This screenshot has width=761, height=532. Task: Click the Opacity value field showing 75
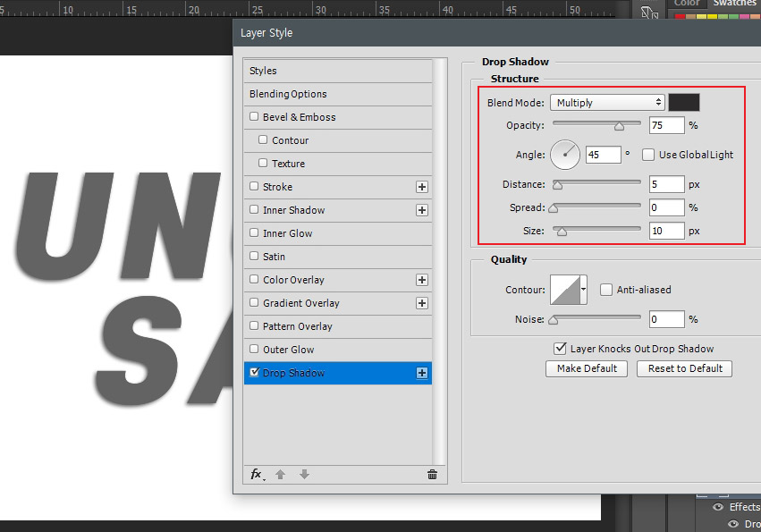(667, 125)
